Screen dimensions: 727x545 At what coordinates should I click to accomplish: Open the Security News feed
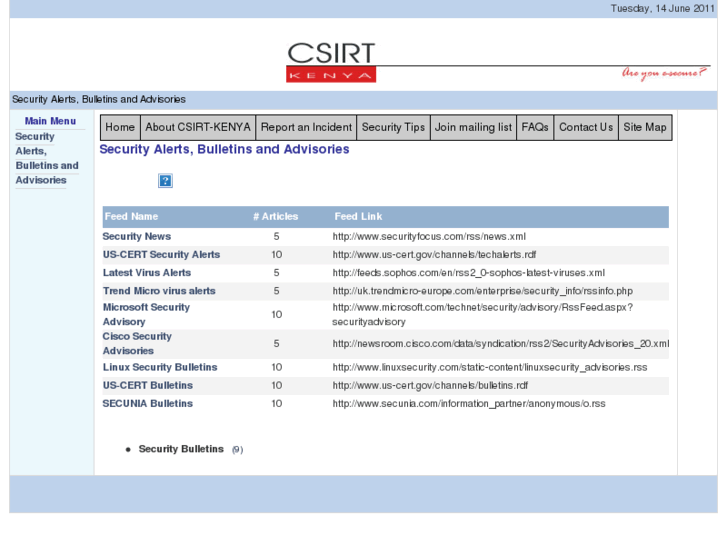tap(137, 237)
